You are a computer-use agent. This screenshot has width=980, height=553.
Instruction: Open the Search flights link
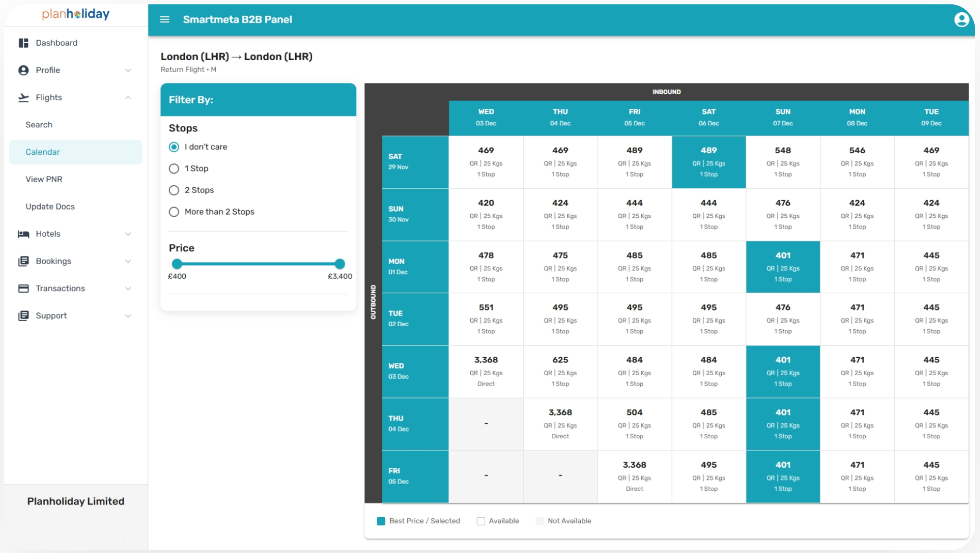[39, 125]
